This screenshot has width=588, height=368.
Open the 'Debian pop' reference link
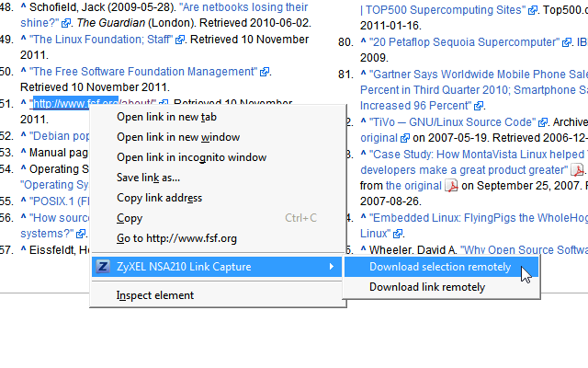(x=60, y=136)
